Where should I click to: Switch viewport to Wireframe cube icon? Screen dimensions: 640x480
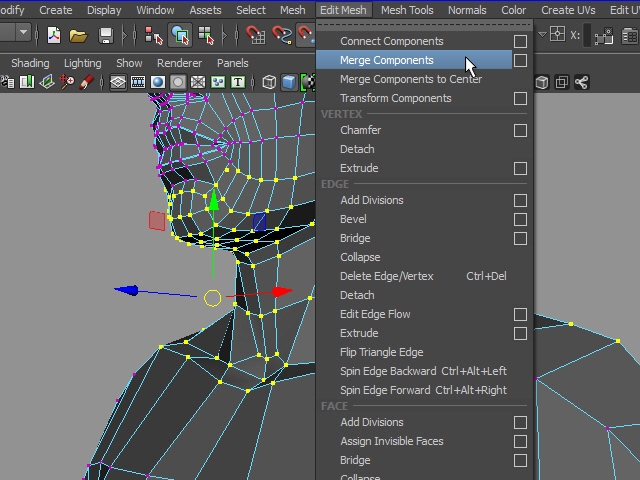tap(269, 82)
